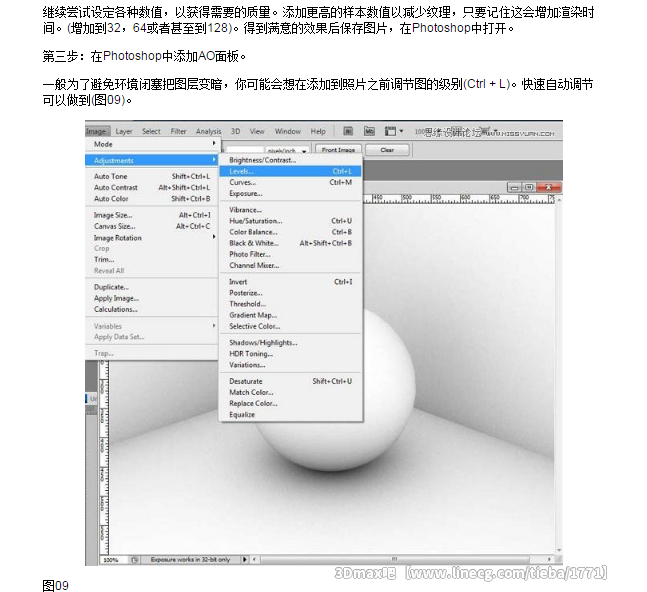The width and height of the screenshot is (647, 592).
Task: Open the pixels/inch units dropdown
Action: (287, 150)
